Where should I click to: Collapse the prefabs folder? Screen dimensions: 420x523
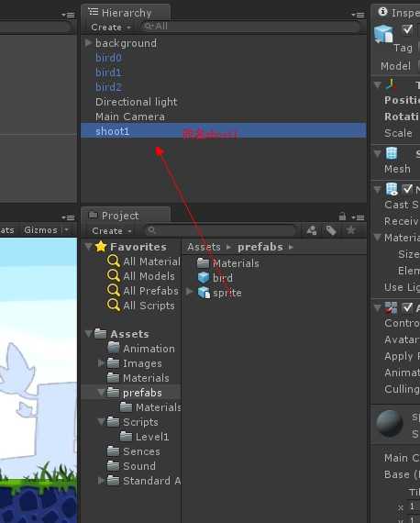101,393
